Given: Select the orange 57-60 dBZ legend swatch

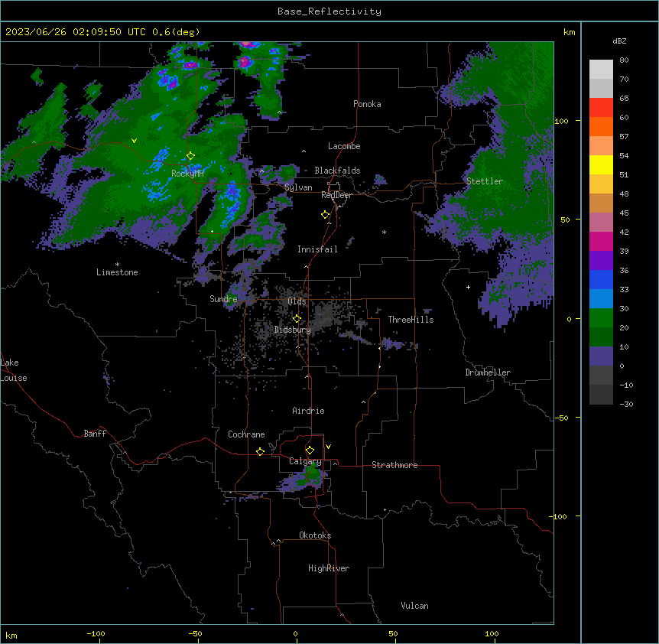Looking at the screenshot, I should point(601,126).
